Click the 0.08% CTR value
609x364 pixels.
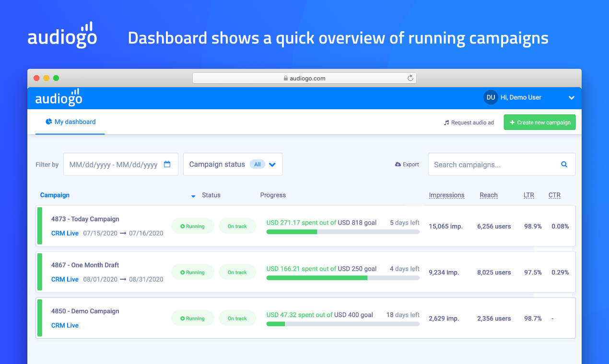(560, 226)
